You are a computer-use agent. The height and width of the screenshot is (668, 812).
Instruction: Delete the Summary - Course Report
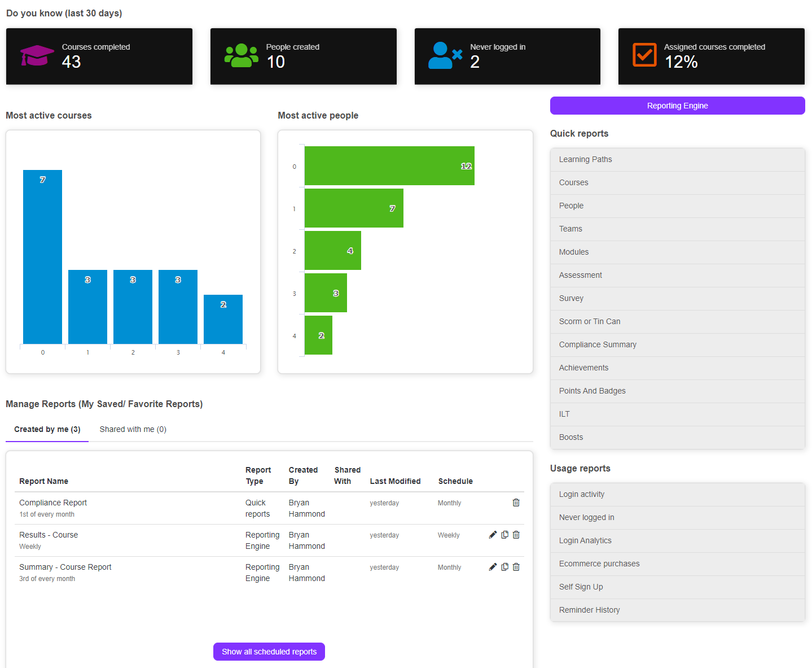516,566
